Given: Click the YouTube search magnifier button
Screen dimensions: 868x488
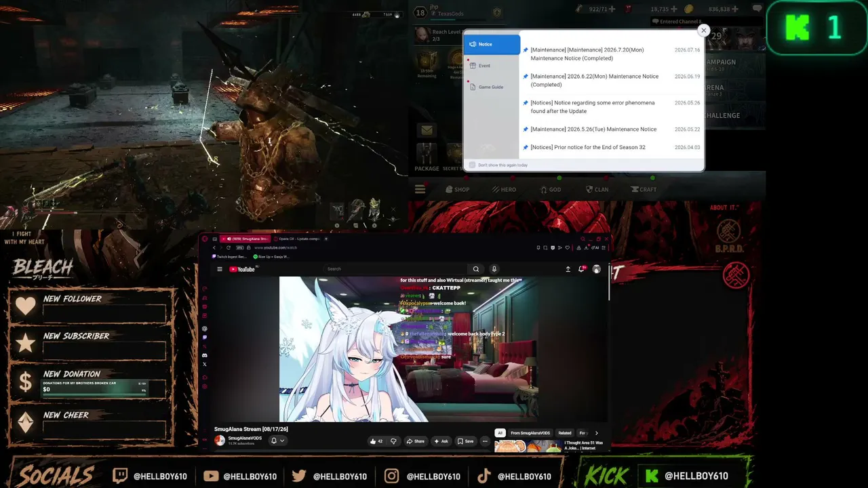Looking at the screenshot, I should (x=476, y=269).
